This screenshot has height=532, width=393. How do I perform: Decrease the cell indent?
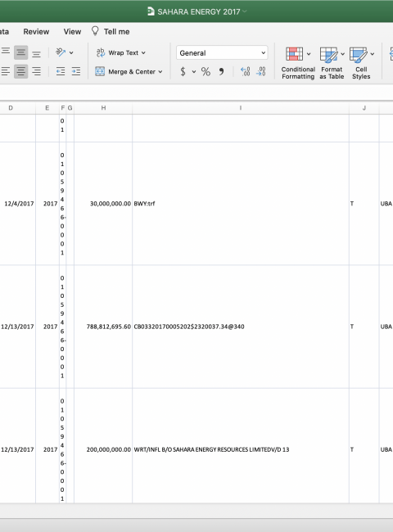click(x=61, y=71)
